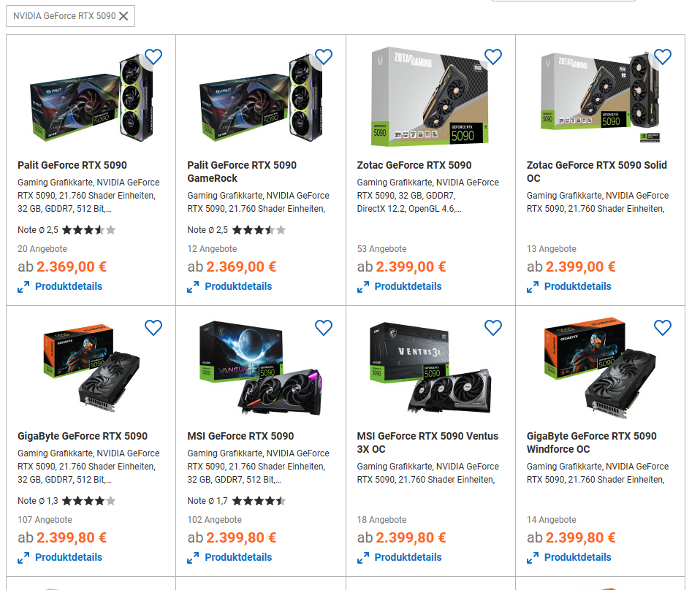Click heart icon on GigaByte GeForce RTX 5090
Viewport: 700px width, 590px height.
click(x=153, y=328)
